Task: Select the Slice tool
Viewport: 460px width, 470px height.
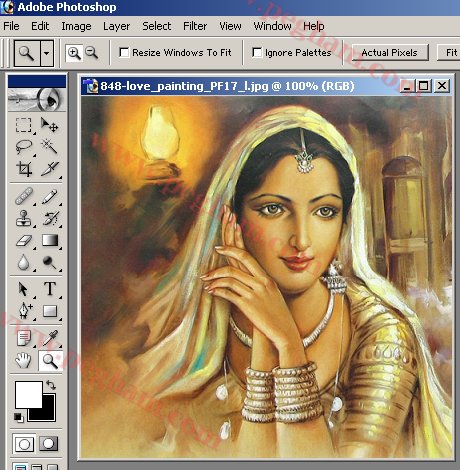Action: click(x=50, y=168)
